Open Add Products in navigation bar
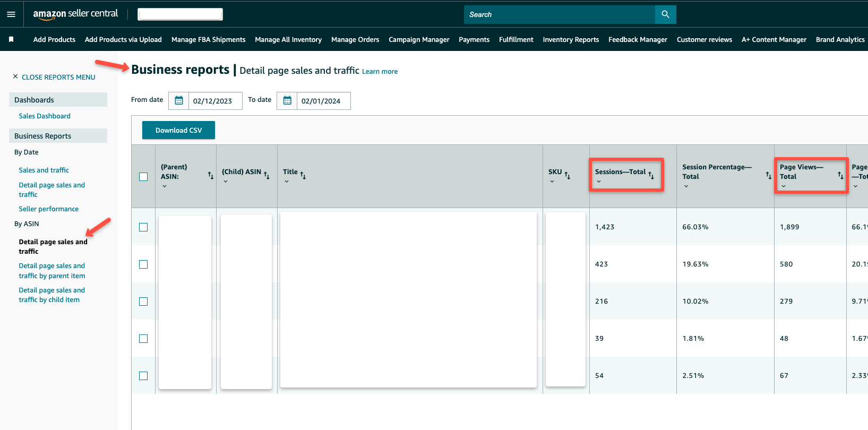Screen dimensions: 868x430 [54, 39]
